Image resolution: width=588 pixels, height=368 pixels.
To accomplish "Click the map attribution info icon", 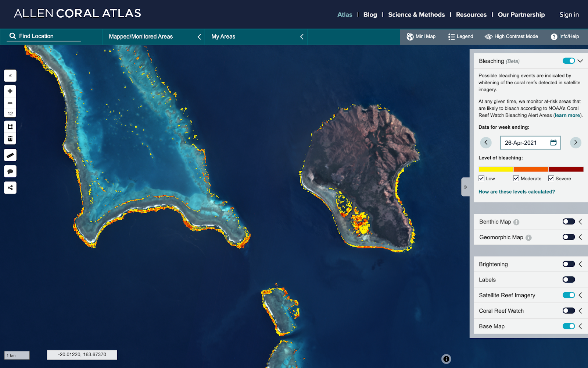I will coord(446,359).
